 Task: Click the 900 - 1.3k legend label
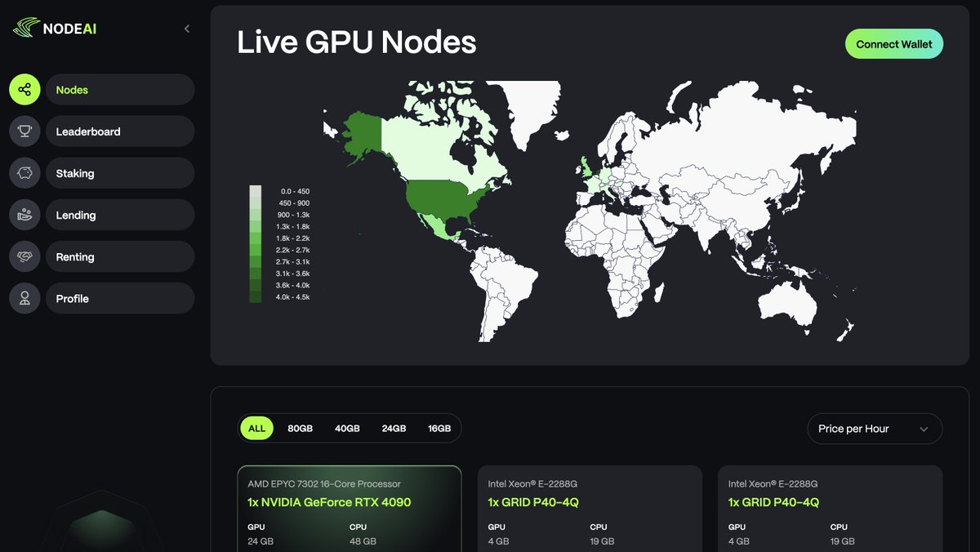pos(294,215)
